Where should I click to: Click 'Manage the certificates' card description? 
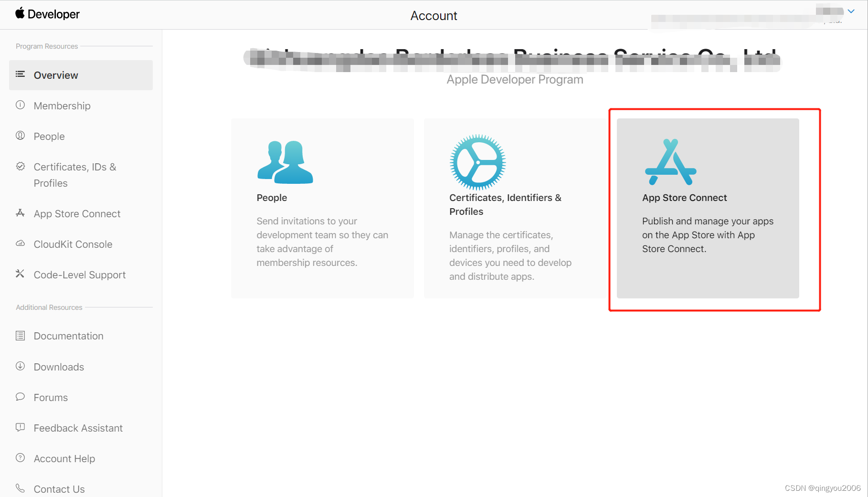pyautogui.click(x=510, y=256)
